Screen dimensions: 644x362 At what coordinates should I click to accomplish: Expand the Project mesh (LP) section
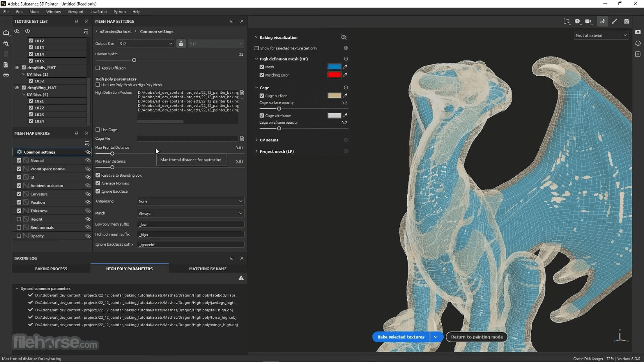[256, 151]
